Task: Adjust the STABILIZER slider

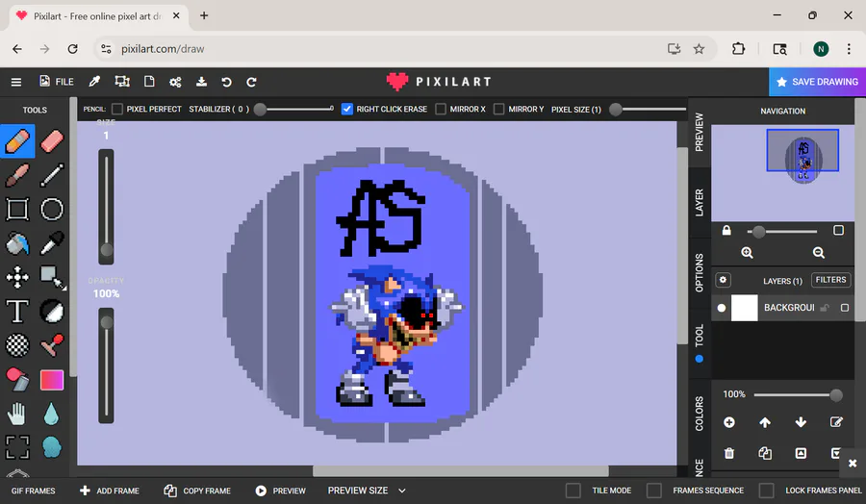Action: point(293,110)
